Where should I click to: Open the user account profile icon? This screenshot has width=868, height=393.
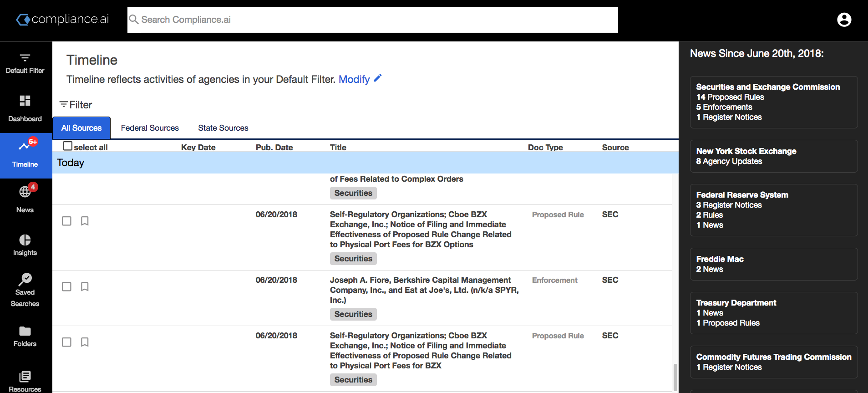click(x=844, y=20)
